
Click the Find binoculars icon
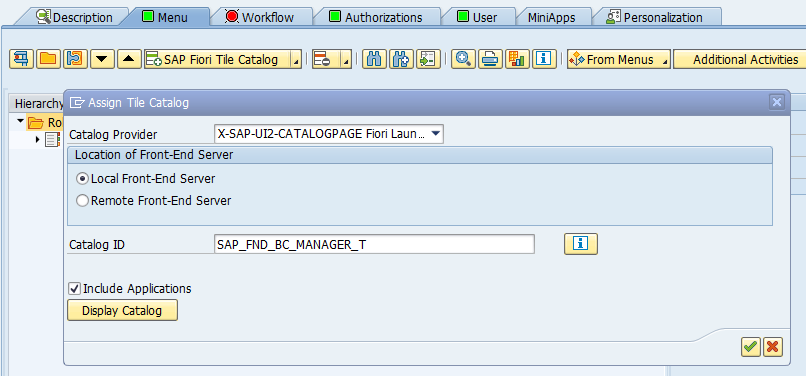375,60
